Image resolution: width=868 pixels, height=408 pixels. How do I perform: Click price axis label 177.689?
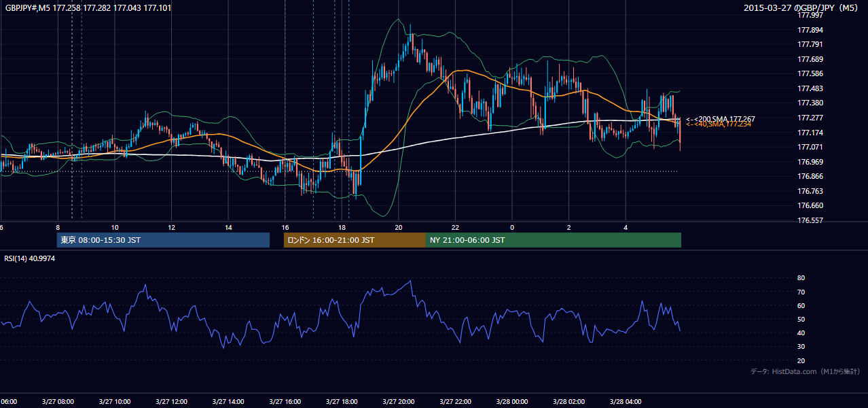click(810, 59)
